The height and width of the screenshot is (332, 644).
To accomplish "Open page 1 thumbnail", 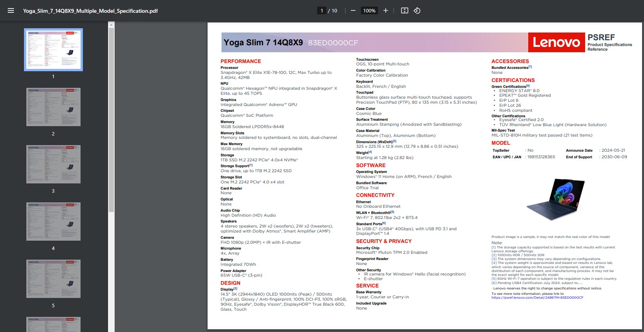I will 53,50.
